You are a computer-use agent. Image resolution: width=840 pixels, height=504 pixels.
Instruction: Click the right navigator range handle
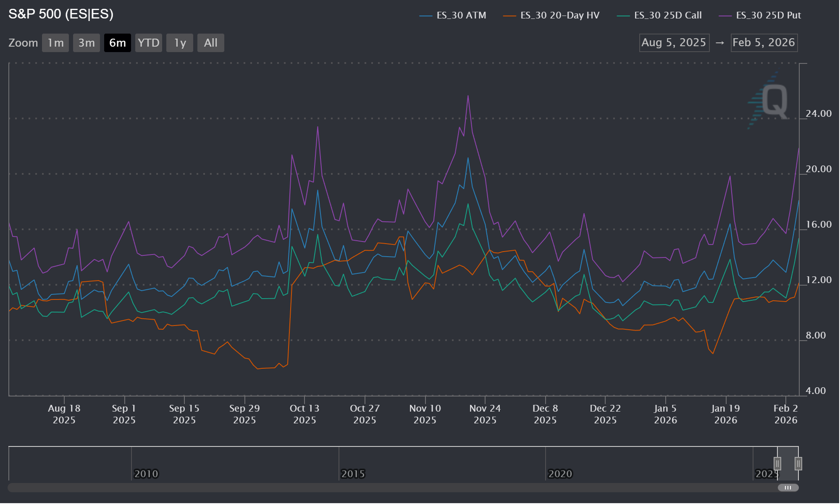(798, 464)
